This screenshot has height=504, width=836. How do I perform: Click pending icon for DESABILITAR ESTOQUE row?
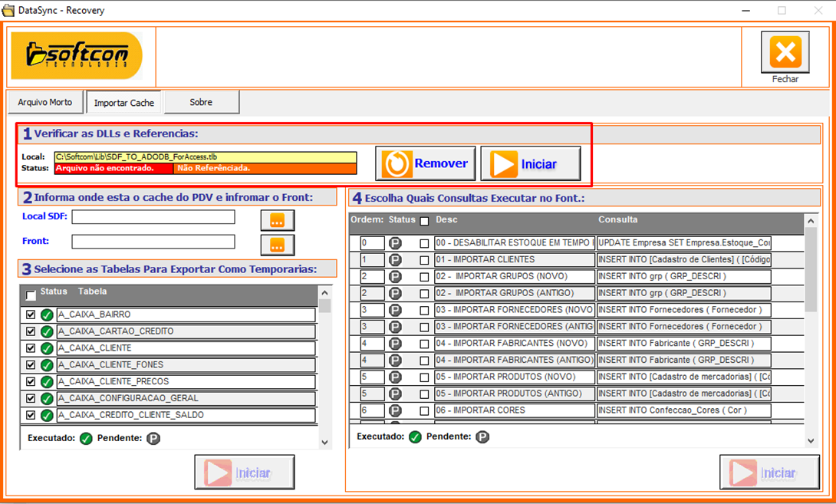tap(395, 243)
